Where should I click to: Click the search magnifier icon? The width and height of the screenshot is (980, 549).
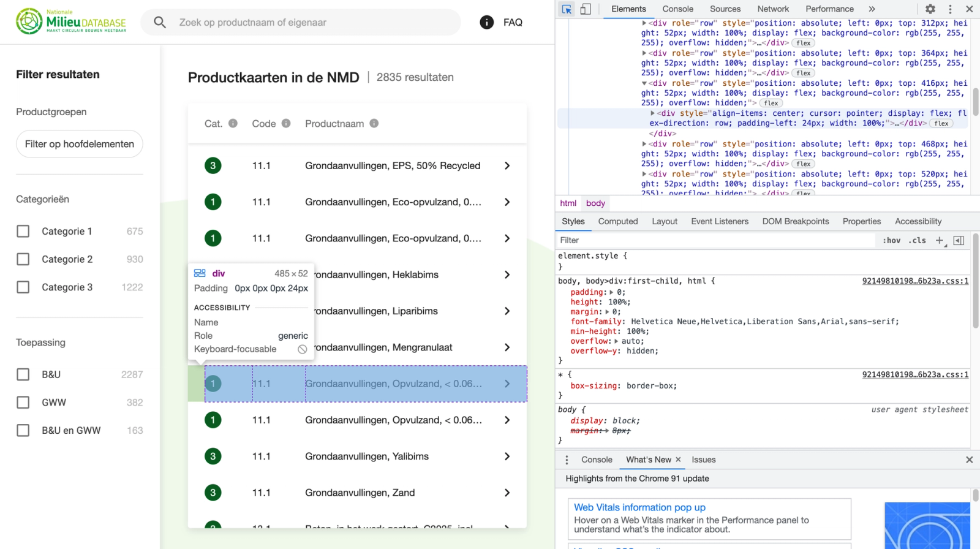click(x=160, y=23)
